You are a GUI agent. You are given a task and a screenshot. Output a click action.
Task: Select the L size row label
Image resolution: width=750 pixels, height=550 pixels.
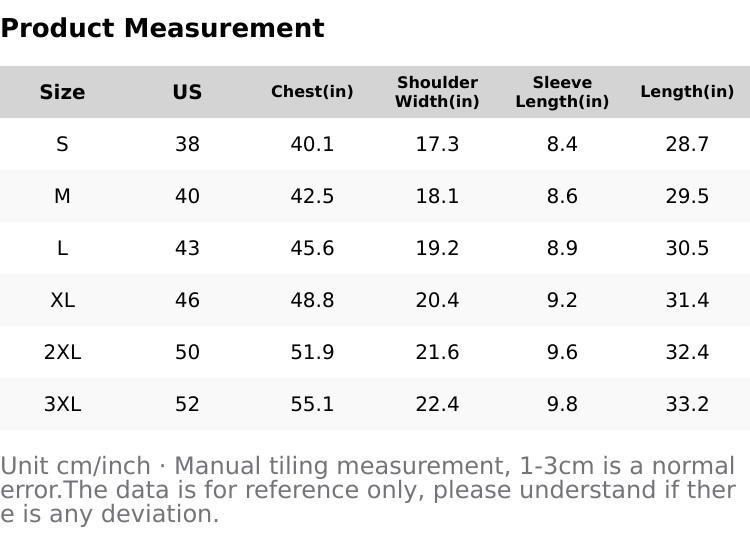62,248
